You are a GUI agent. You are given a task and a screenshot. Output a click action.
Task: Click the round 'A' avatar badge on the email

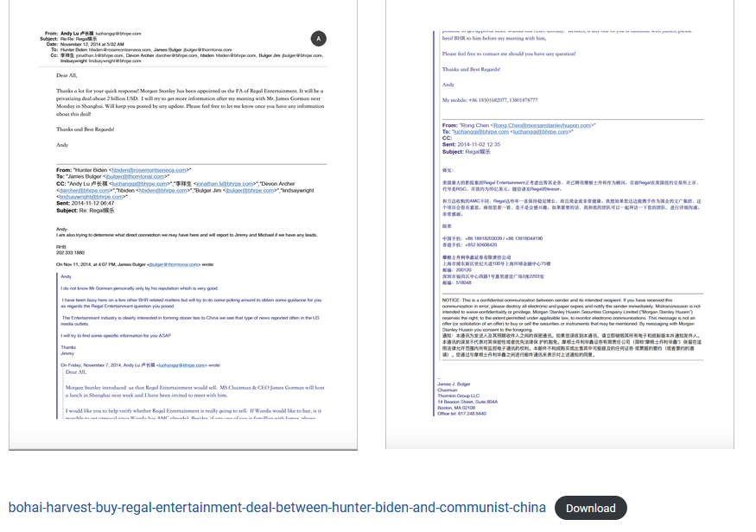click(x=318, y=39)
